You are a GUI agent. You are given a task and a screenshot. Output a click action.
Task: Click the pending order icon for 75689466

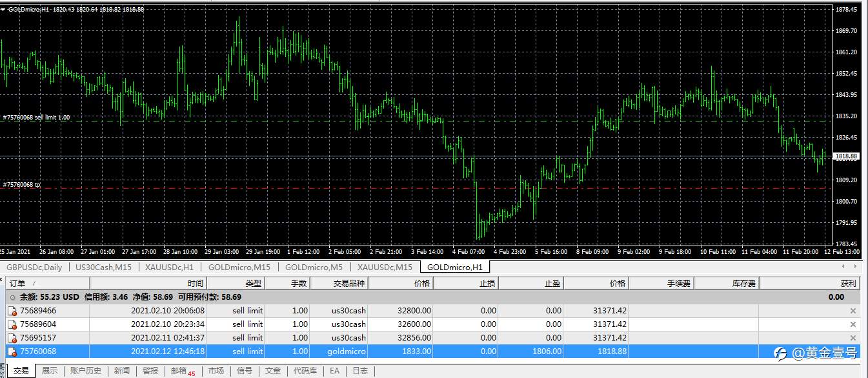[x=12, y=311]
